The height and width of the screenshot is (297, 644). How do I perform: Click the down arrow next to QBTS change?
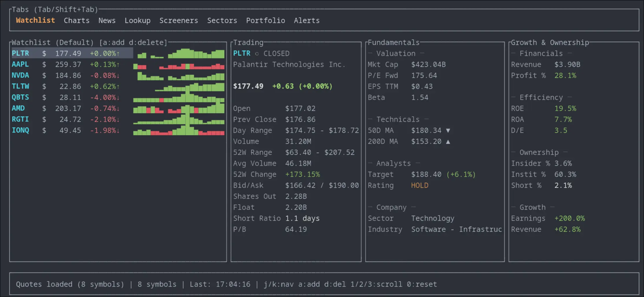(x=118, y=97)
